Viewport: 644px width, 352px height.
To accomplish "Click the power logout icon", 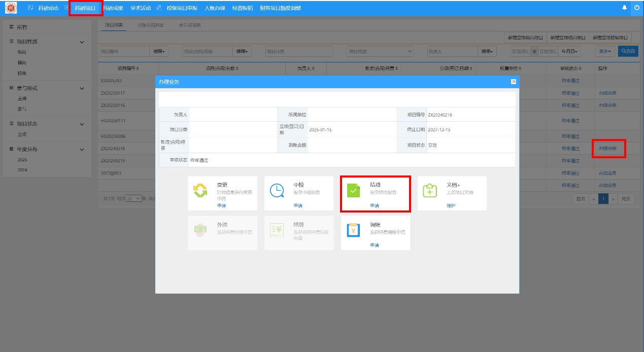I will [x=637, y=8].
